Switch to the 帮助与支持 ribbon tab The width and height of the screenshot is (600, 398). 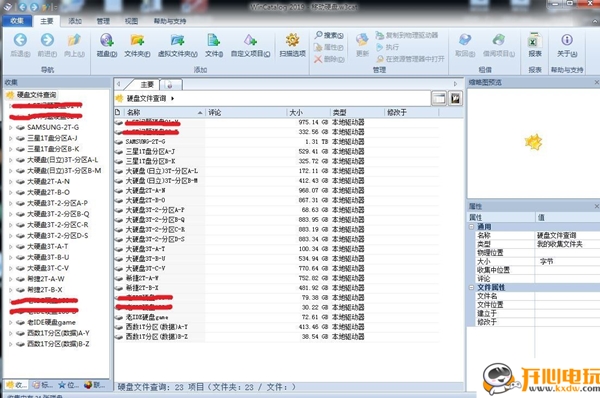(170, 21)
